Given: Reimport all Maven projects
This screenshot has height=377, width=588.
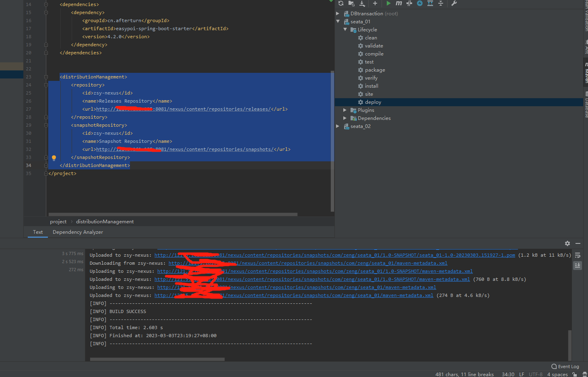Looking at the screenshot, I should click(341, 4).
